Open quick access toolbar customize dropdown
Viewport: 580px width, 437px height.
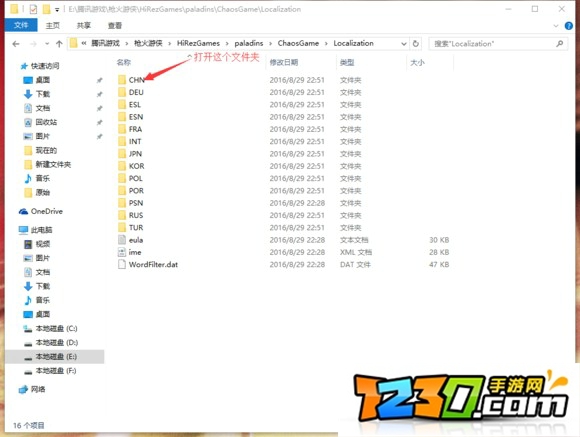[x=57, y=10]
